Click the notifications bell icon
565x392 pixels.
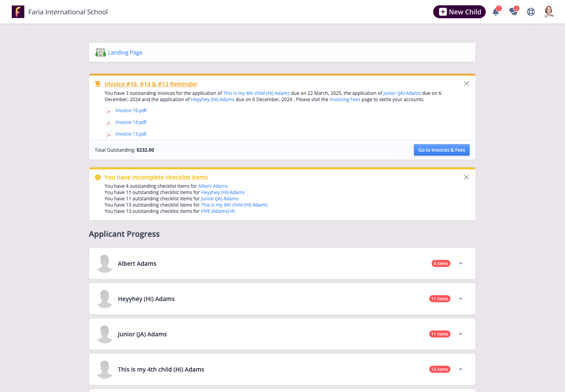(x=495, y=12)
